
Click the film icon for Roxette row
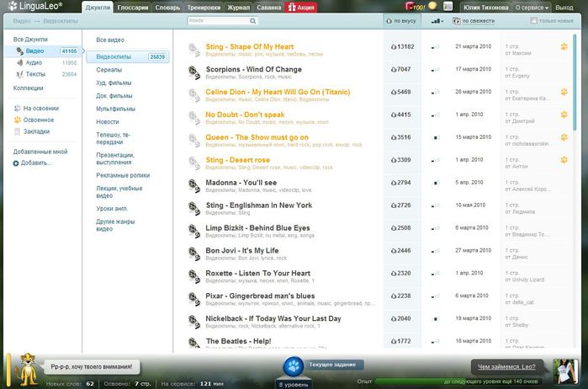[193, 276]
